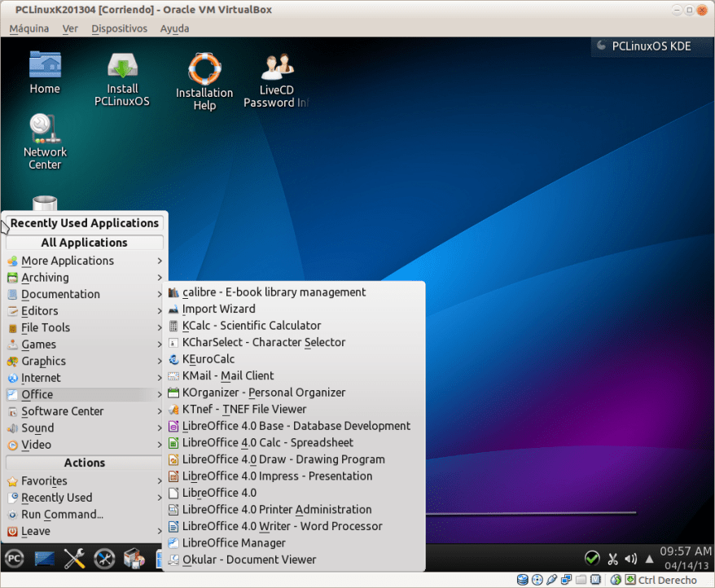
Task: Switch to the Recently Used Applications tab
Action: [84, 222]
